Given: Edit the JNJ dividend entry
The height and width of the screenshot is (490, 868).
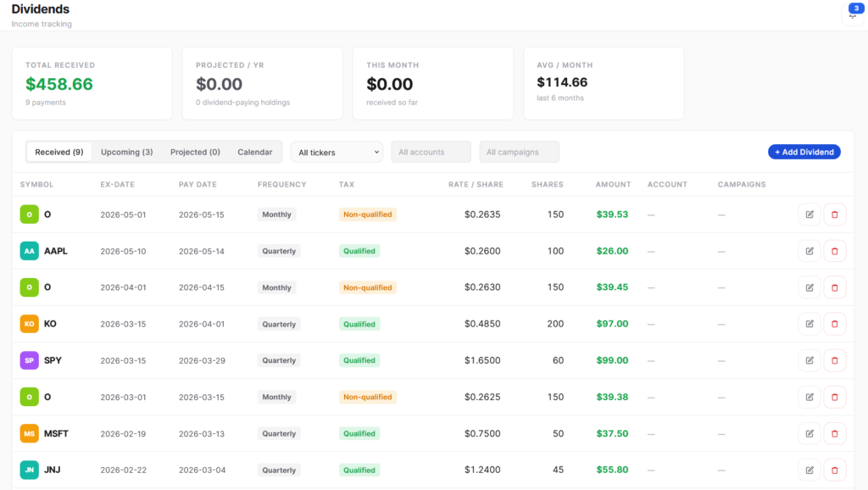Looking at the screenshot, I should [810, 470].
